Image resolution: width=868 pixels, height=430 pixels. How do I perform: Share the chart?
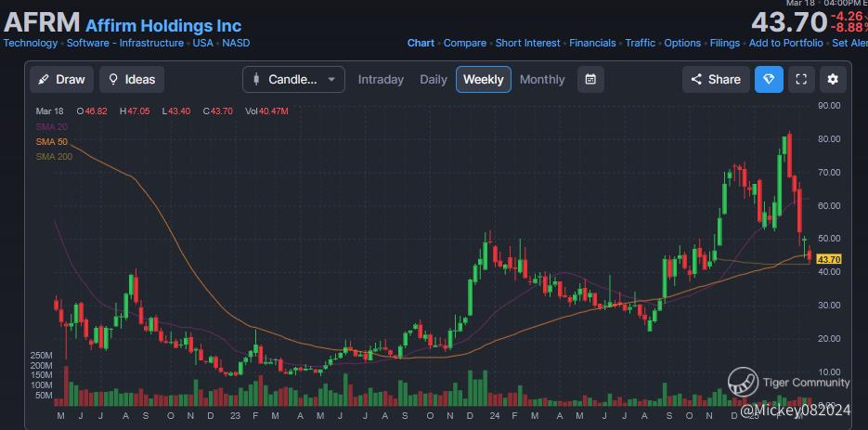pyautogui.click(x=716, y=79)
